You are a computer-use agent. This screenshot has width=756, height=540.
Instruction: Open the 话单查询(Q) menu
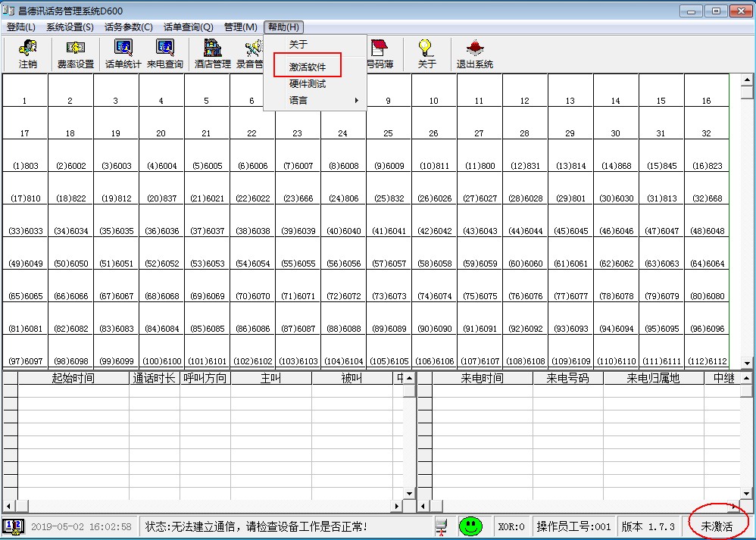coord(188,27)
